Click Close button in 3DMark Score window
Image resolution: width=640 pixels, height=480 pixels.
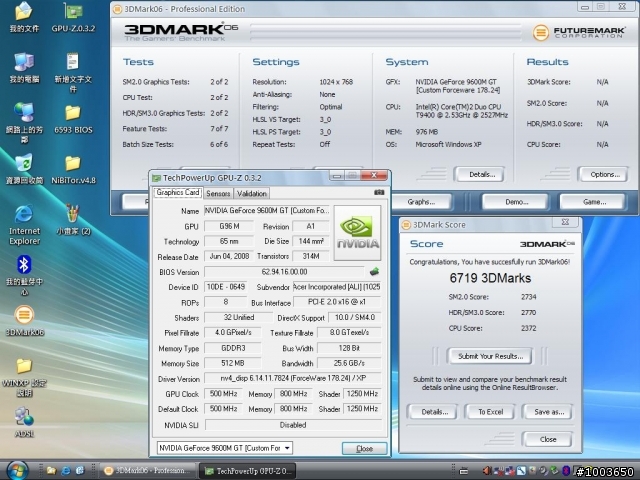coord(548,439)
